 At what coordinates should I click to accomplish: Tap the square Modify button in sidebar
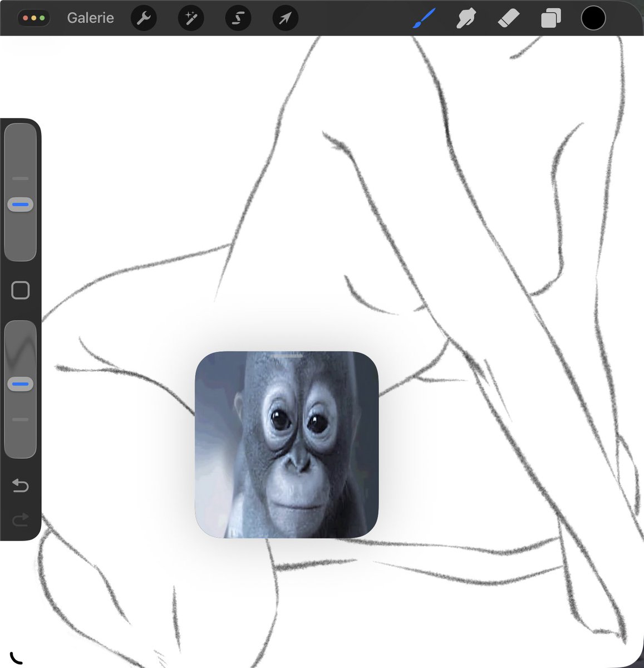[x=21, y=290]
